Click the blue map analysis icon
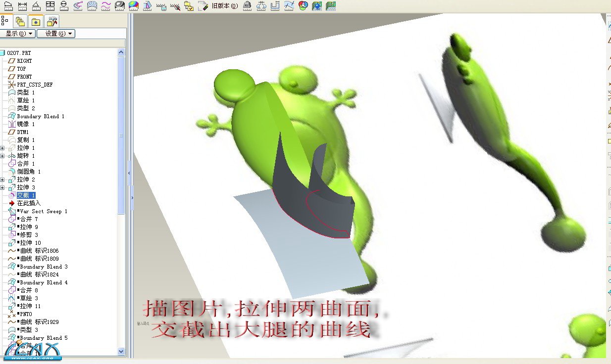The height and width of the screenshot is (364, 611). pos(317,6)
